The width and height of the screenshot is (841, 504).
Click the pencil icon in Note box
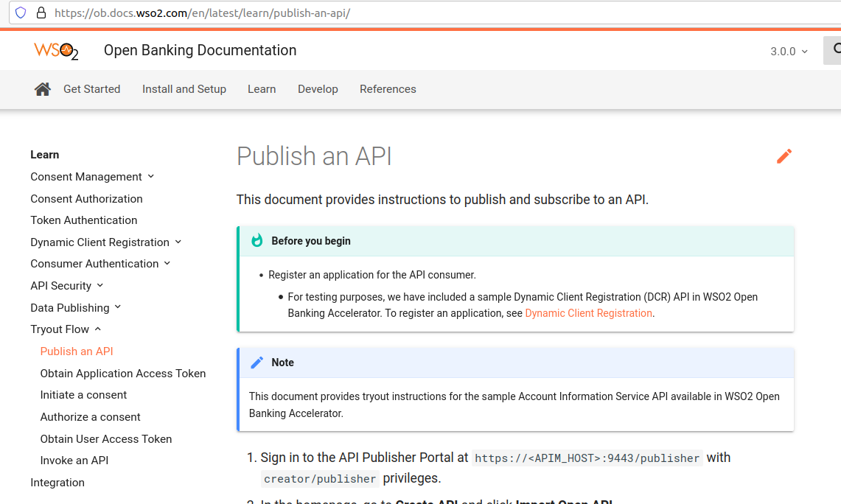pyautogui.click(x=257, y=363)
